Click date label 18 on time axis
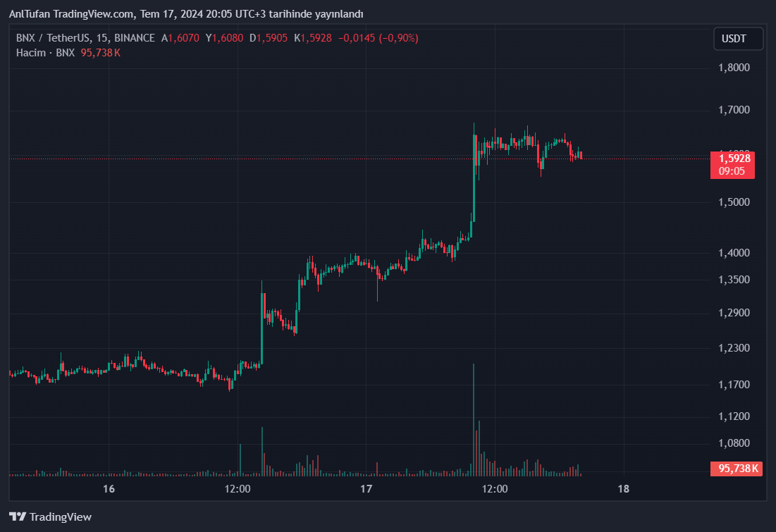The width and height of the screenshot is (776, 532). click(623, 488)
